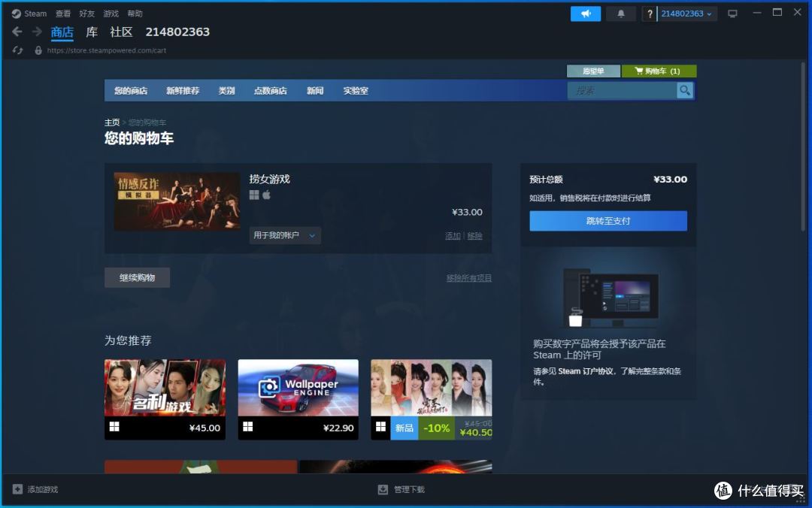
Task: Click the ¥45.00 price on 名利游戏
Action: [x=205, y=428]
